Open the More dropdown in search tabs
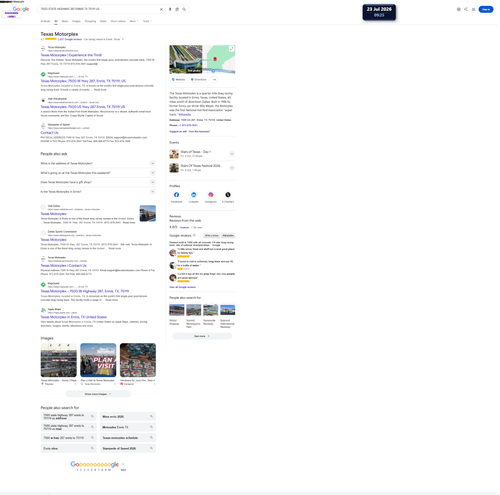Image resolution: width=500 pixels, height=495 pixels. click(x=134, y=21)
